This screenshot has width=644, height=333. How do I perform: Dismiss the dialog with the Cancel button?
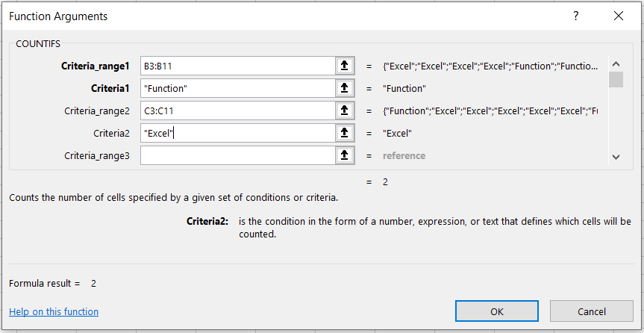(x=591, y=311)
